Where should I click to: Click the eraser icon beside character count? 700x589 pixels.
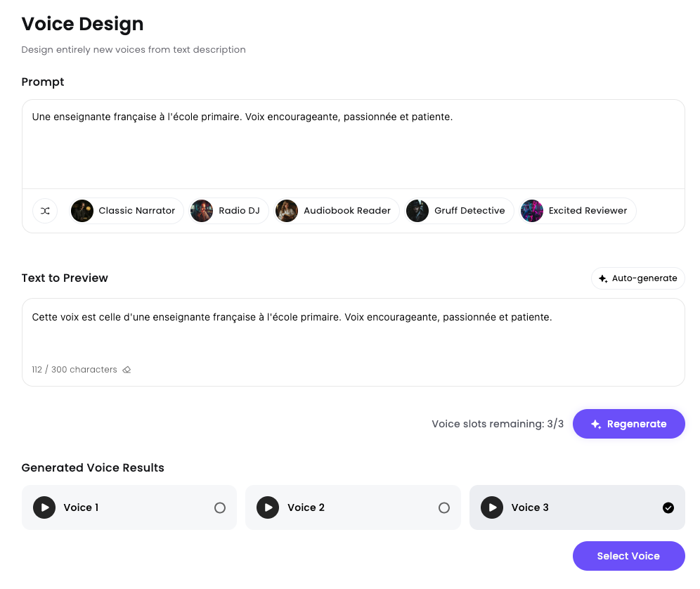[x=127, y=370]
